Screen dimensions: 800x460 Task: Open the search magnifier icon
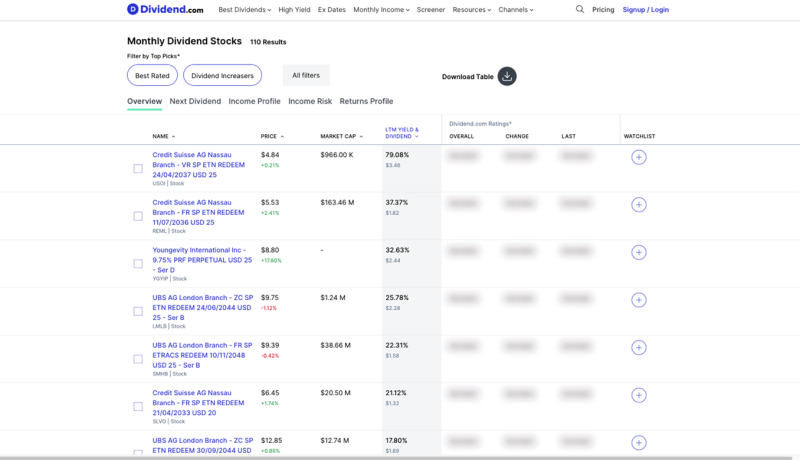pos(580,9)
